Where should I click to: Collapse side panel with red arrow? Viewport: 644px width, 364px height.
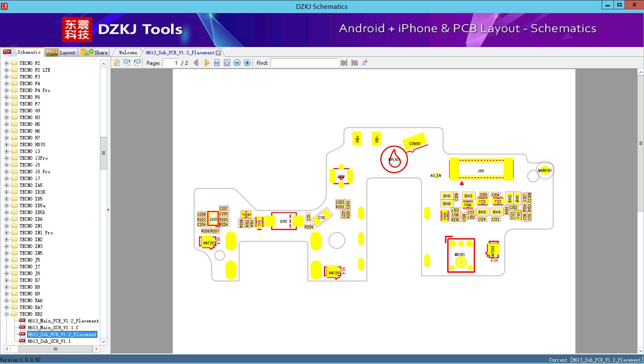pyautogui.click(x=108, y=210)
